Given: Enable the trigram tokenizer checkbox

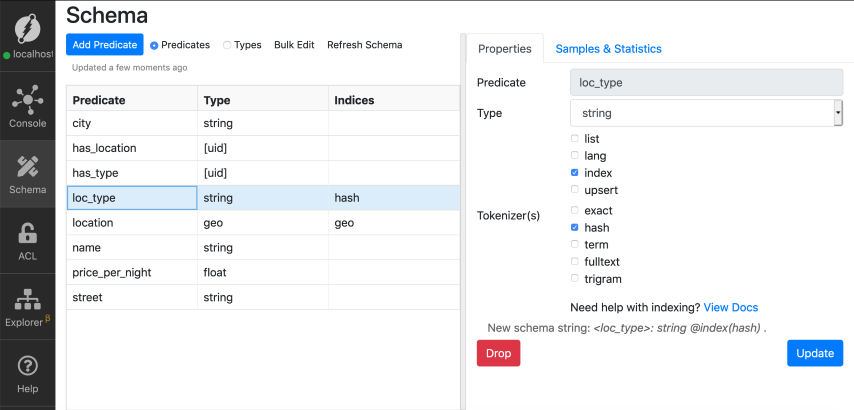Looking at the screenshot, I should pyautogui.click(x=574, y=279).
